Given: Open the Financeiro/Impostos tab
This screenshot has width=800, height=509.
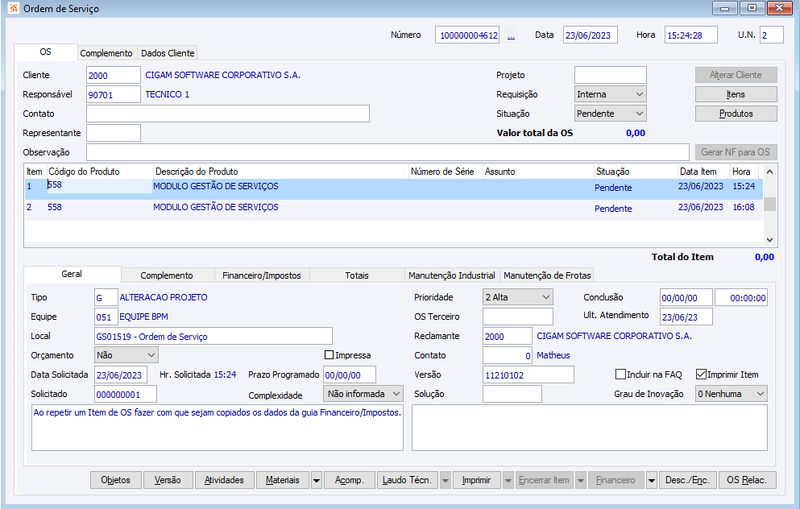Looking at the screenshot, I should [262, 275].
